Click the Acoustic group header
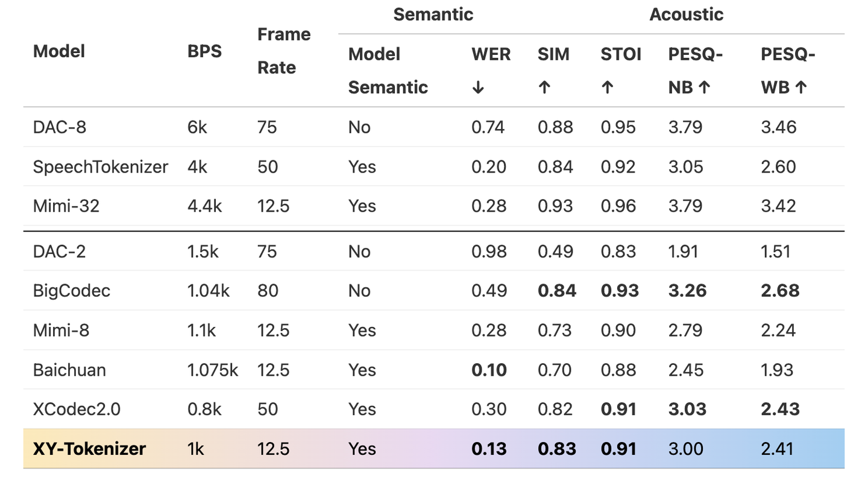This screenshot has width=868, height=494. (x=687, y=14)
